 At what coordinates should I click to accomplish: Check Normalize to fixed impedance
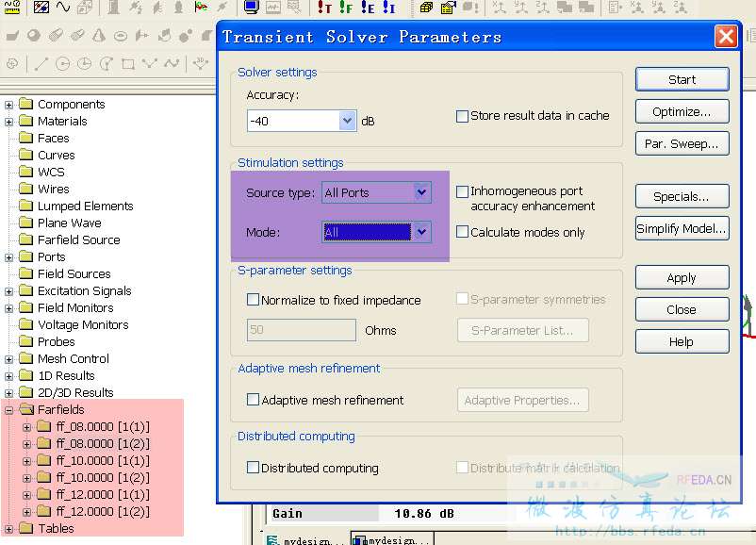(x=253, y=300)
